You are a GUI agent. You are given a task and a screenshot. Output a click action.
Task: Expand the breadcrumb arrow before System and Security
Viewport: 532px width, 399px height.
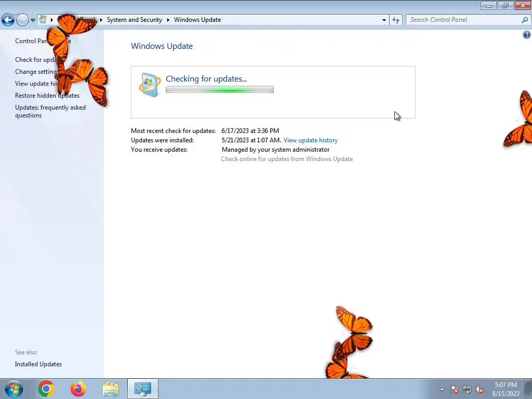101,20
